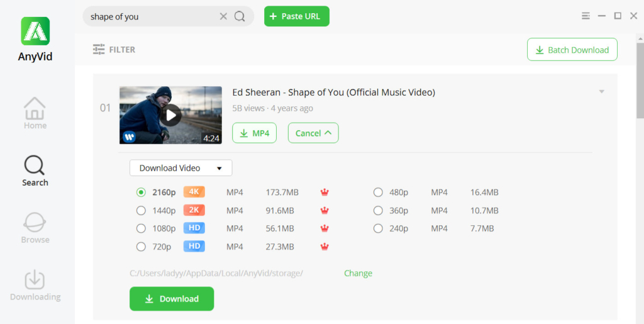Select the 720p quality option

pyautogui.click(x=141, y=247)
